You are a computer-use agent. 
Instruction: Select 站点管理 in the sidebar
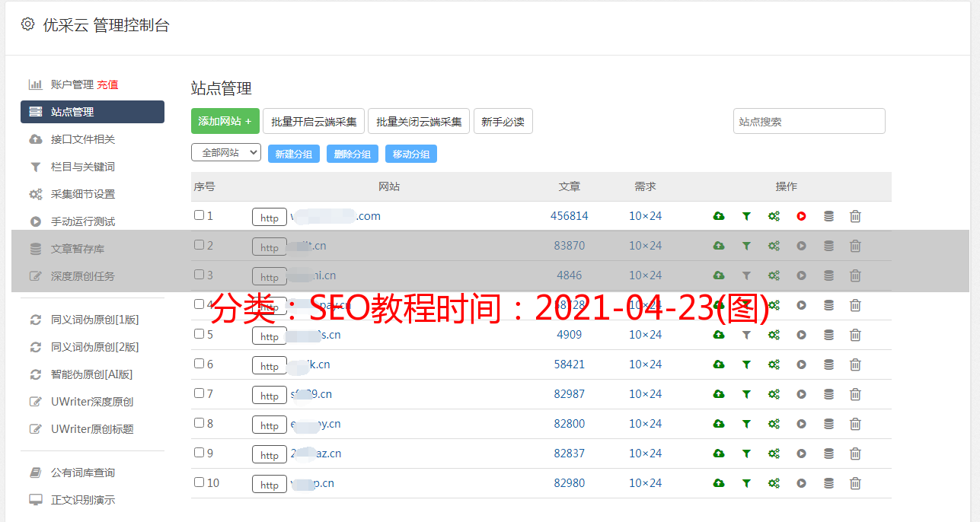92,112
